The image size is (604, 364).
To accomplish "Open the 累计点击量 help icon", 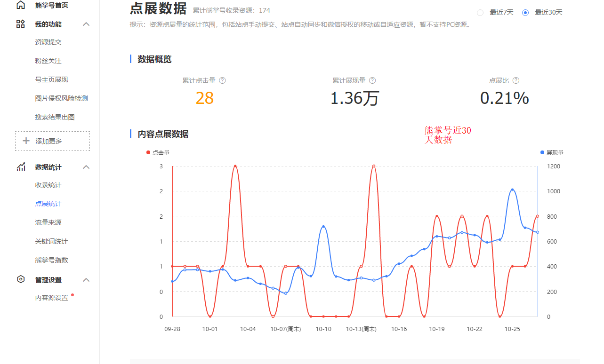I will (222, 80).
